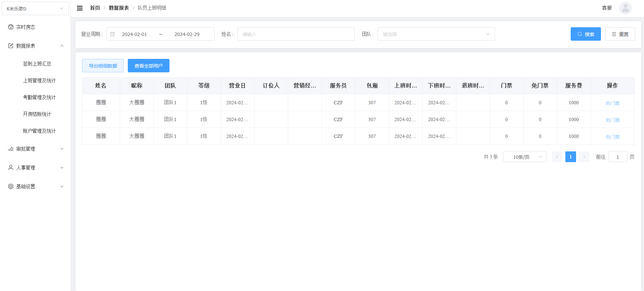
Task: Click 1000 service fee in second row
Action: (574, 119)
